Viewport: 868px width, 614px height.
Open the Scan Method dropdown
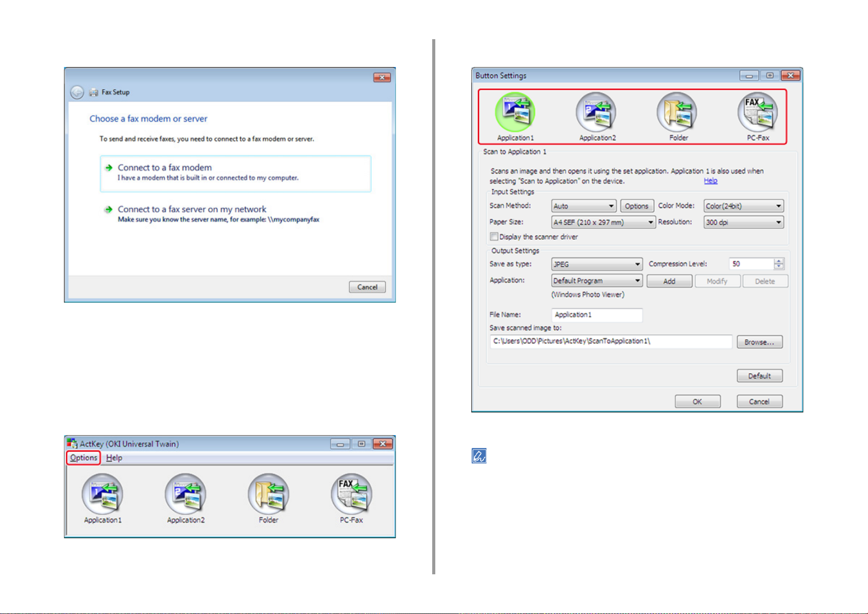584,206
